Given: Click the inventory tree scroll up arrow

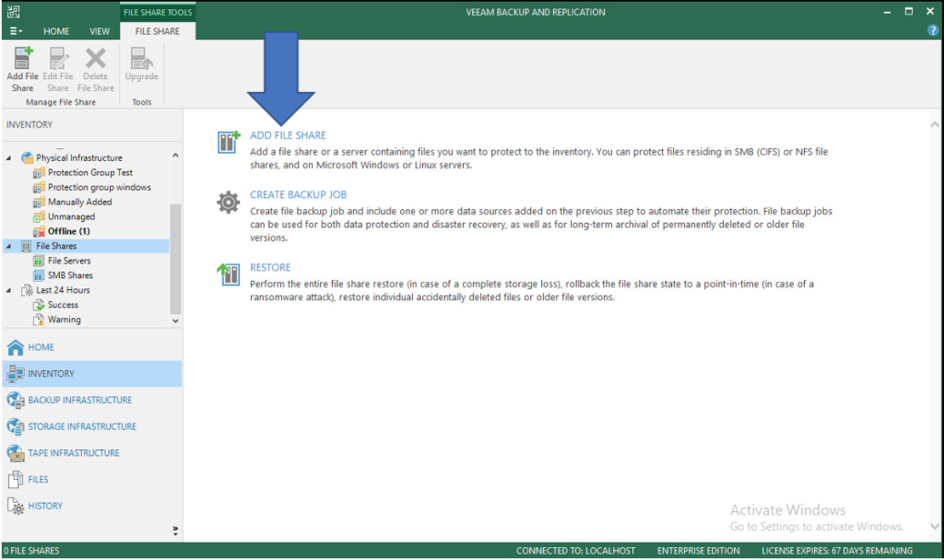Looking at the screenshot, I should pos(175,155).
